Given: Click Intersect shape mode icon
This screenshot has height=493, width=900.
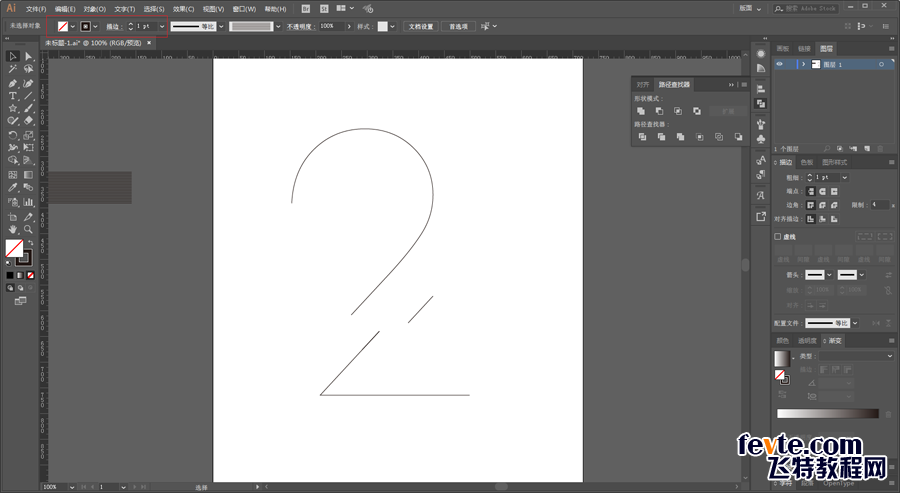Looking at the screenshot, I should tap(678, 111).
